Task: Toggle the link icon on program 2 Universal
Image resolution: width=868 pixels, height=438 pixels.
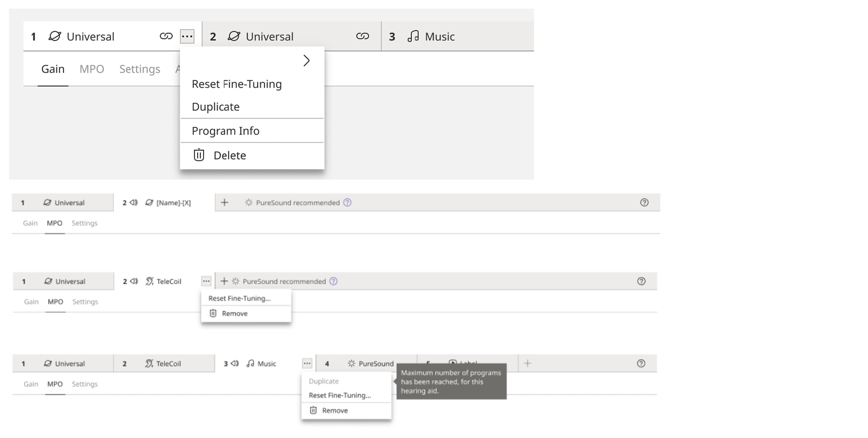Action: [363, 36]
